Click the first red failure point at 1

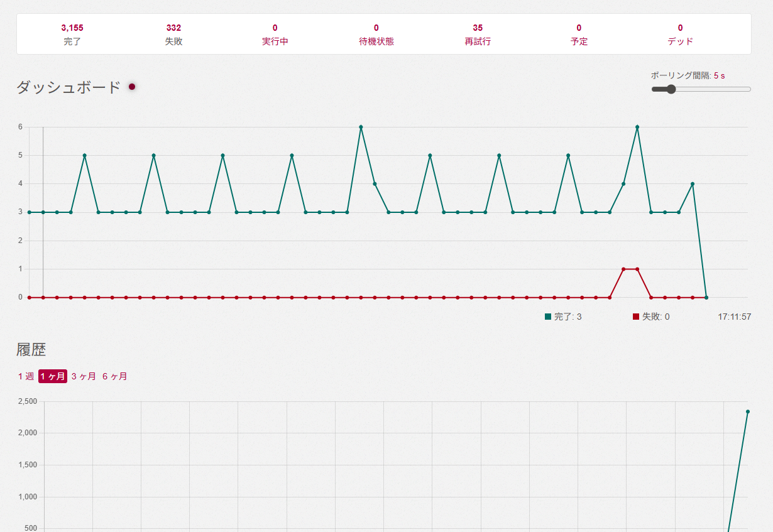coord(623,269)
